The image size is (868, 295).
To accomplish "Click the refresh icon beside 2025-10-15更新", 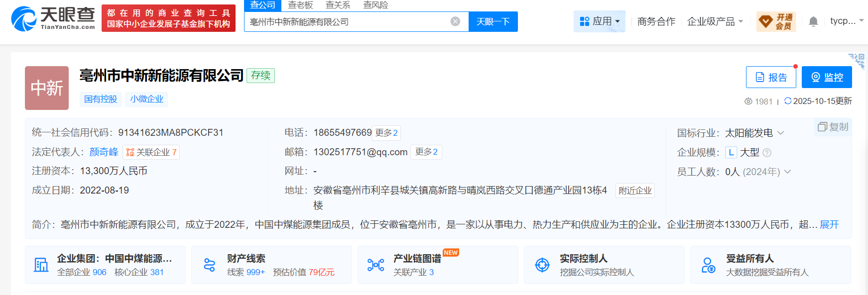I will 788,101.
